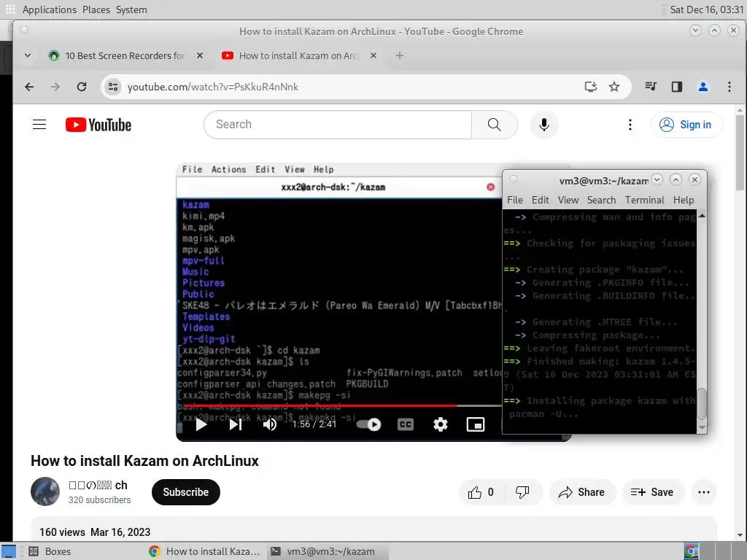Toggle closed captions CC button
747x560 pixels.
(x=406, y=424)
